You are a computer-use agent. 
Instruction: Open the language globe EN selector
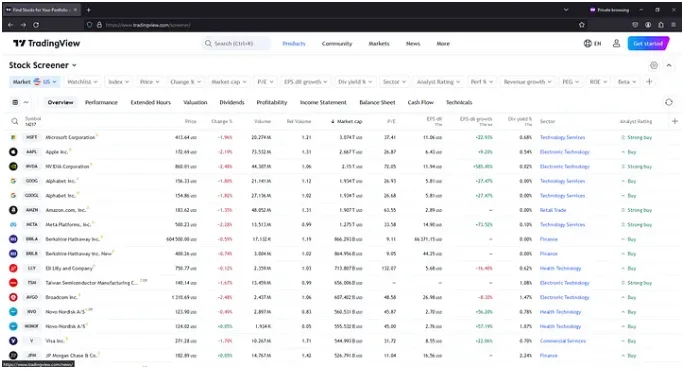coord(592,43)
